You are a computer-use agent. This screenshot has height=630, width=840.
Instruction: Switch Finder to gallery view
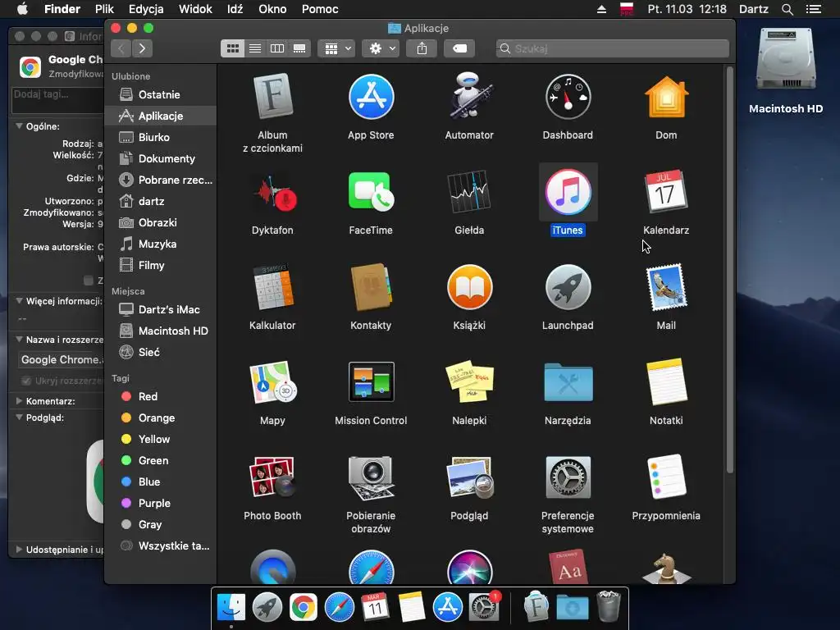[x=299, y=48]
